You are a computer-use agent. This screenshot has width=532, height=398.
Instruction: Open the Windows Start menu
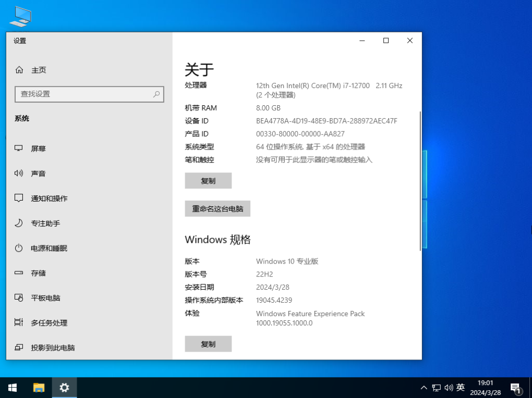[x=12, y=388]
